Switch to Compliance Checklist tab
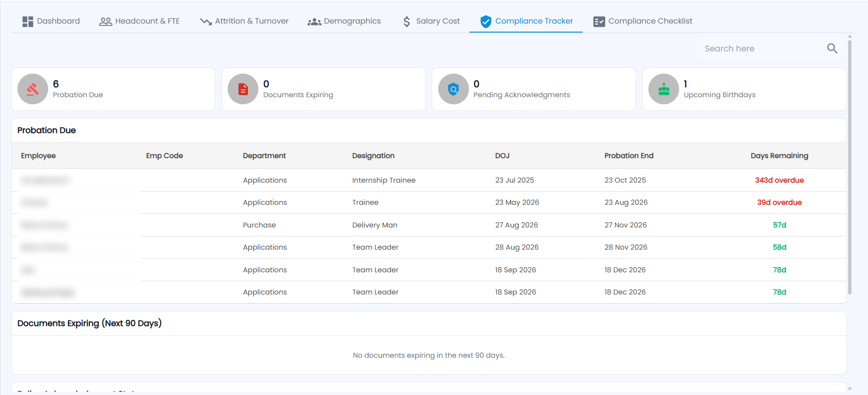Image resolution: width=868 pixels, height=395 pixels. coord(643,21)
